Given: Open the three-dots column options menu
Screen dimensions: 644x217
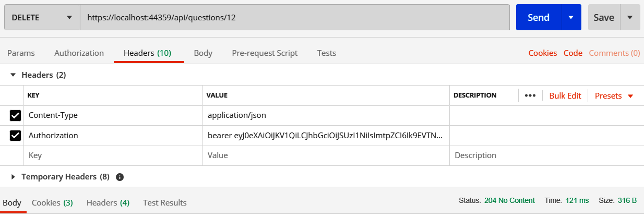Looking at the screenshot, I should (x=530, y=96).
